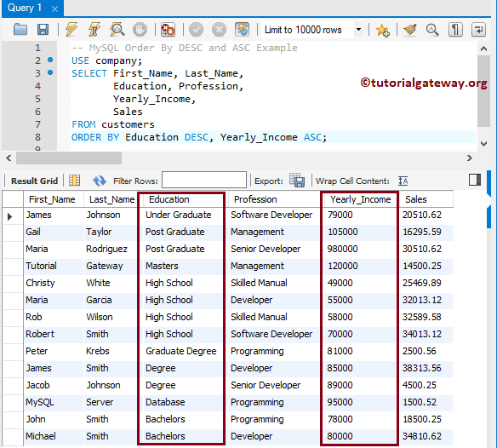This screenshot has width=497, height=448.
Task: Close the Query 1 tab
Action: 54,9
